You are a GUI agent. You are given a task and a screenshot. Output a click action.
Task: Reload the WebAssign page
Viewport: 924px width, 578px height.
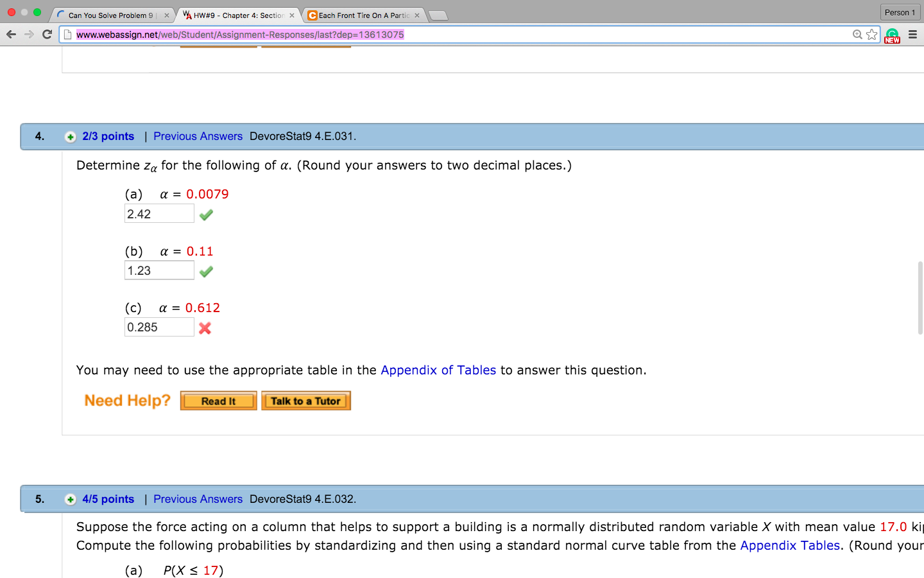[x=46, y=34]
